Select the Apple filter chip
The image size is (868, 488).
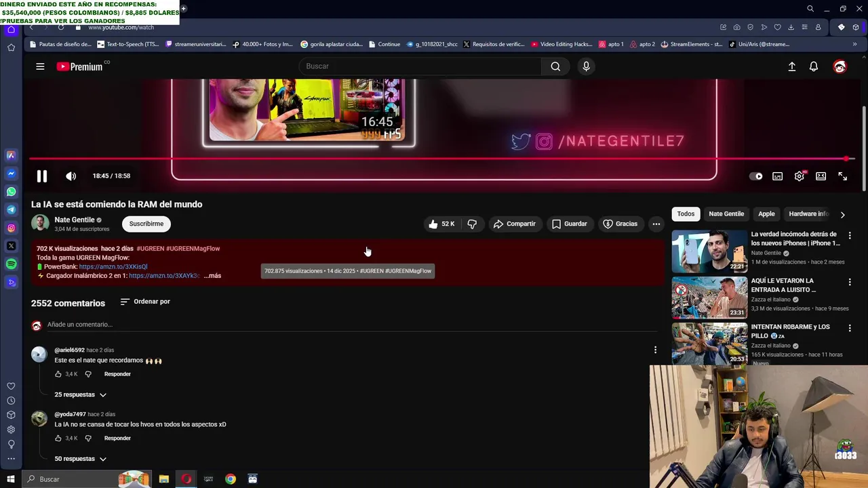pyautogui.click(x=766, y=214)
